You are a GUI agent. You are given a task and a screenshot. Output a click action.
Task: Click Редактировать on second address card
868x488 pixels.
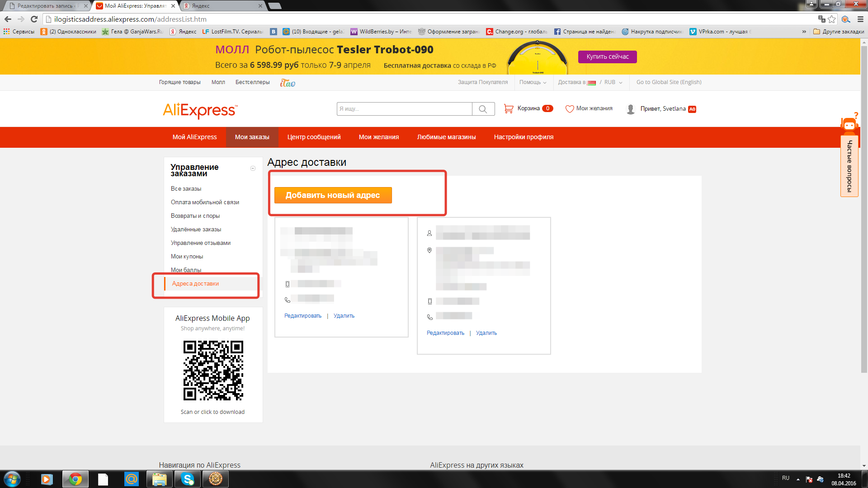coord(445,333)
